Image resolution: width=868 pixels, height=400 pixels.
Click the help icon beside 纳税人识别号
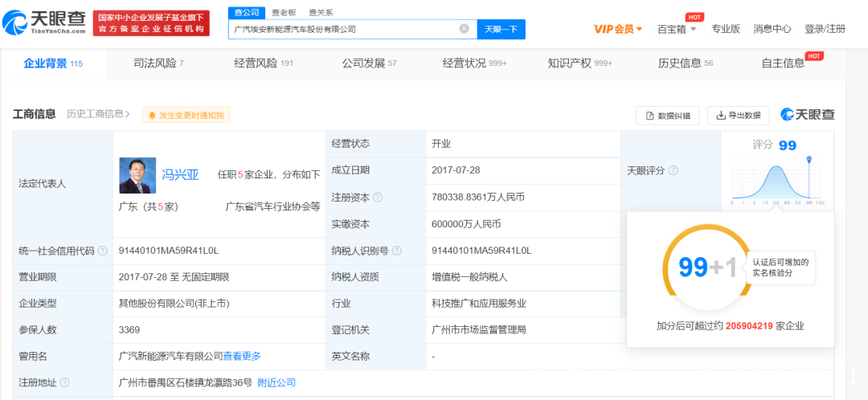397,251
